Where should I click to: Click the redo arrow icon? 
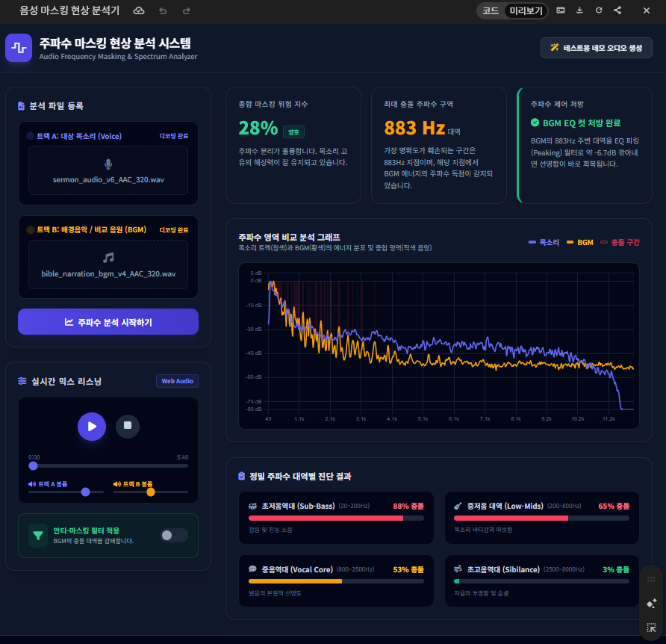[x=187, y=10]
